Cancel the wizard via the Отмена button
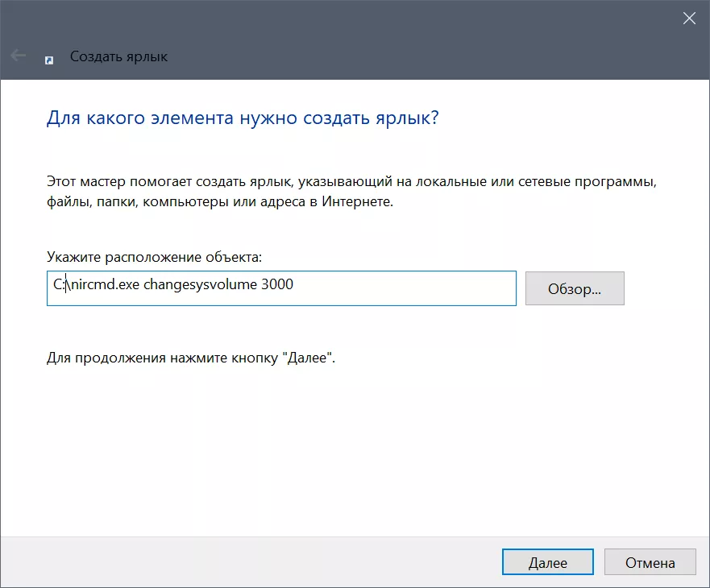 point(650,561)
